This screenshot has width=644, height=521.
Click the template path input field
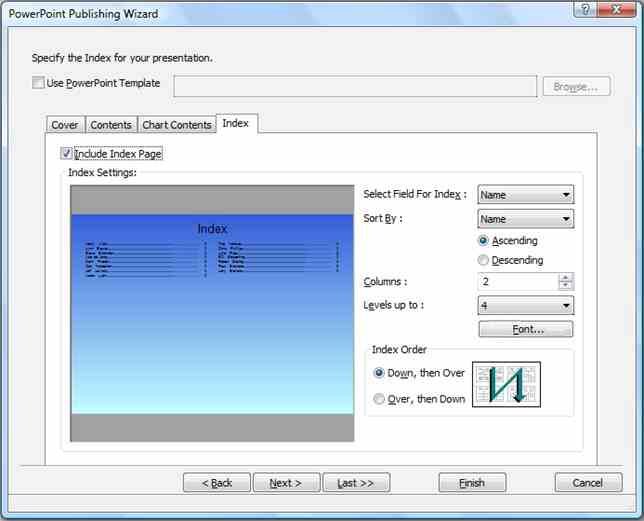pos(355,86)
